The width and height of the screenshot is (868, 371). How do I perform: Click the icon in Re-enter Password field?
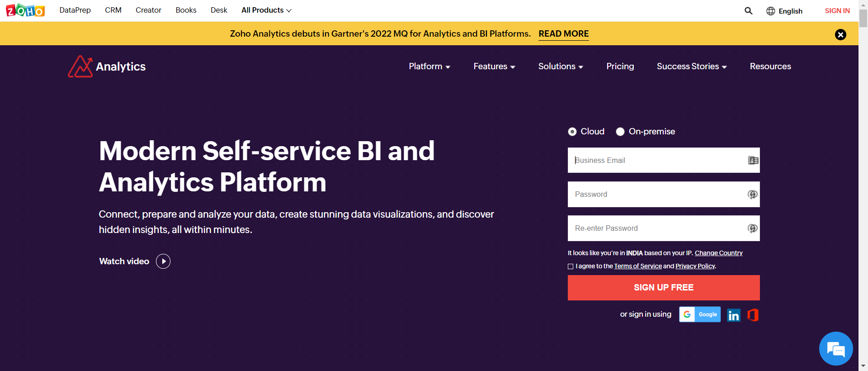point(752,228)
